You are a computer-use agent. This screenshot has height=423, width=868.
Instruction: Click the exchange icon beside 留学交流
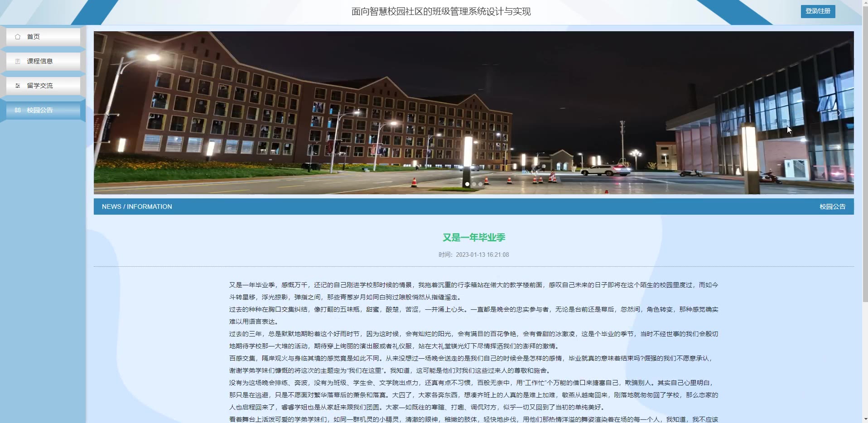(x=18, y=86)
